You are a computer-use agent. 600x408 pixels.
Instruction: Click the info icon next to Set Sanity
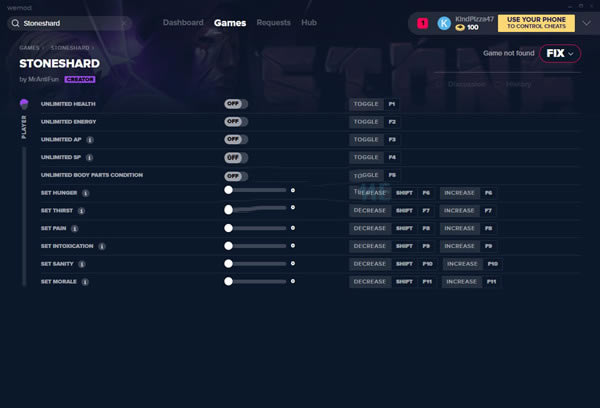83,264
